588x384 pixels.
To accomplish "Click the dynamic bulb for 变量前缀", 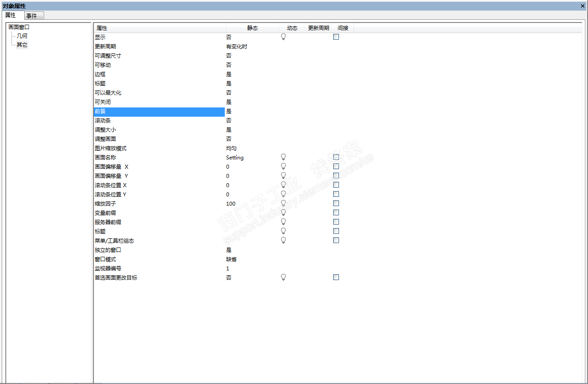I will point(283,213).
